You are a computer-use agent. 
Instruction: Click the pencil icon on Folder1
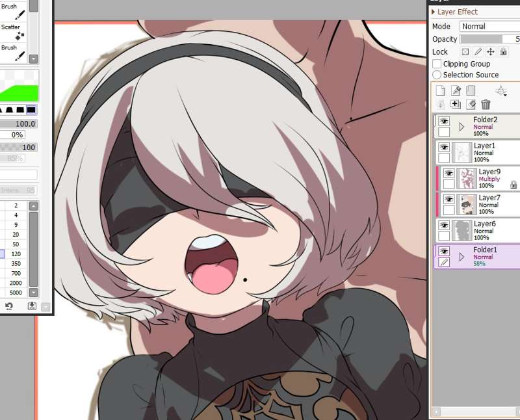tap(444, 263)
